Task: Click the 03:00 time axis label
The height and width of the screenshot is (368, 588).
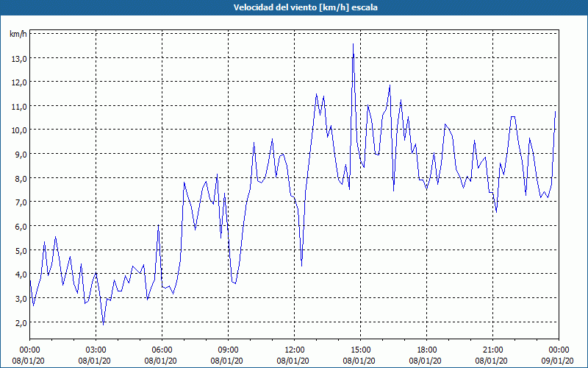Action: click(96, 350)
